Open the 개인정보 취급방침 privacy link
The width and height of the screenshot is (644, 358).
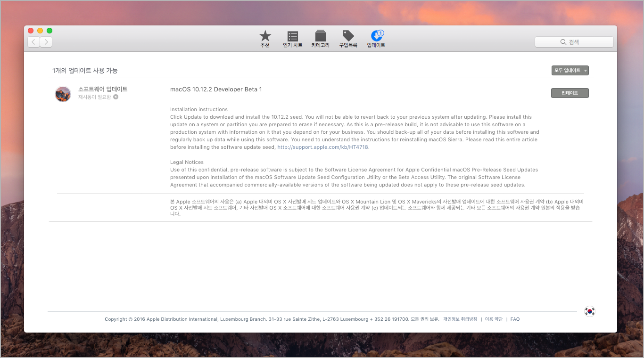460,319
